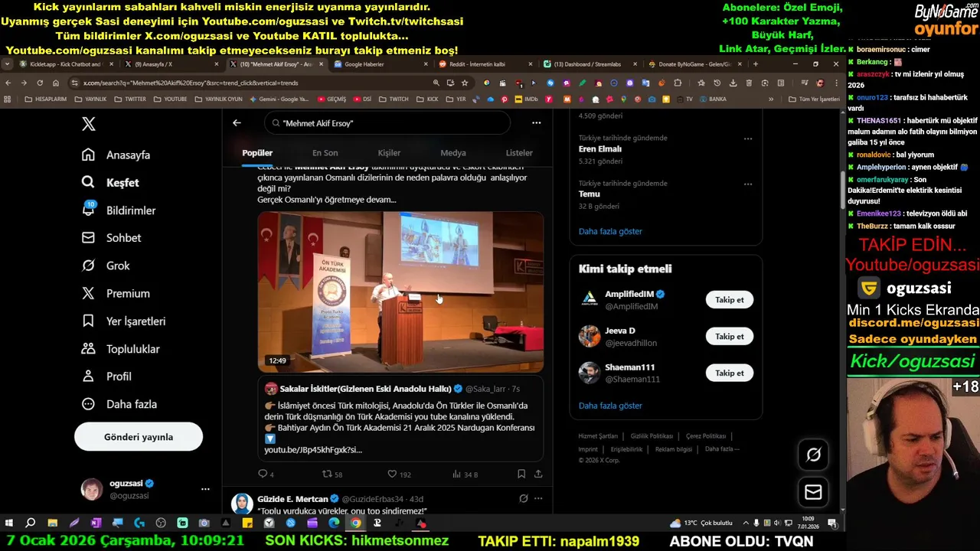Image resolution: width=980 pixels, height=551 pixels.
Task: Open youtu.be link in quoted post
Action: pyautogui.click(x=313, y=450)
